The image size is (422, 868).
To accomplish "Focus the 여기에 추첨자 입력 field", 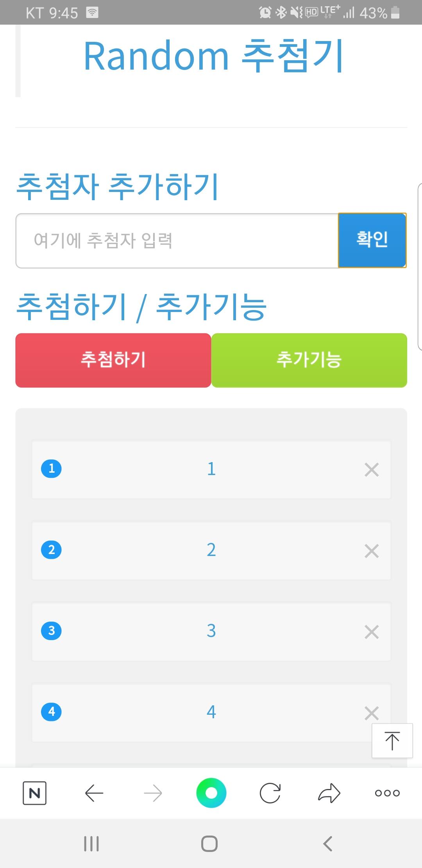I will 177,240.
